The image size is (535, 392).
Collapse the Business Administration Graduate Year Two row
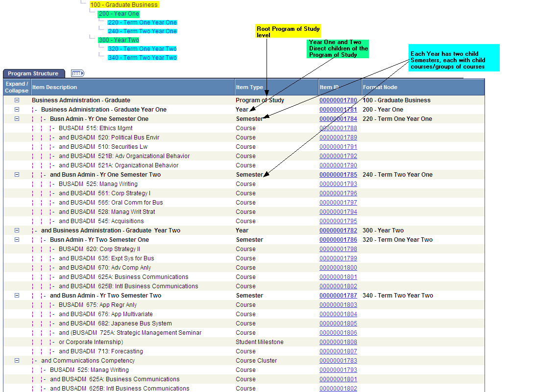[x=16, y=230]
